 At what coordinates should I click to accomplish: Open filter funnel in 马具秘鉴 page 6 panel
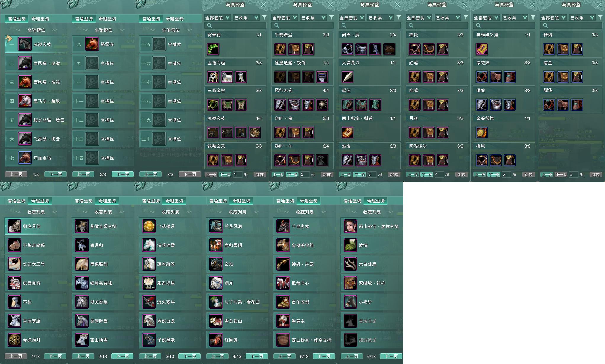[600, 17]
